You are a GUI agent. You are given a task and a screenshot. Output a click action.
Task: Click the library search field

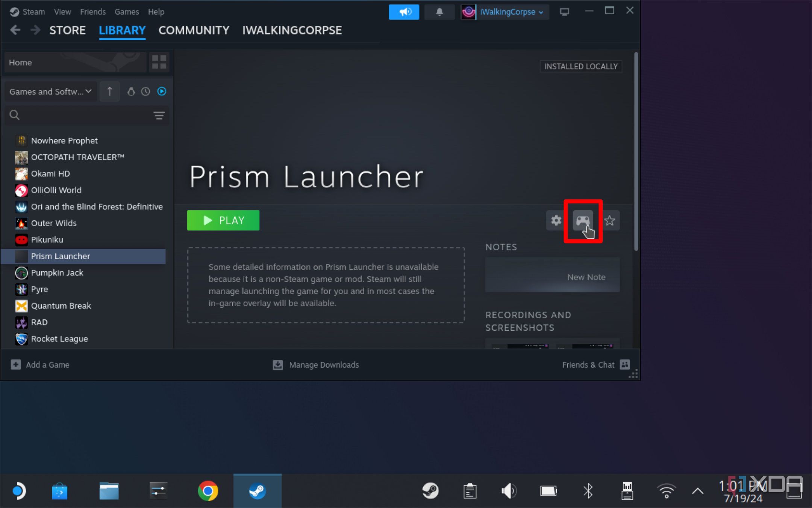86,115
